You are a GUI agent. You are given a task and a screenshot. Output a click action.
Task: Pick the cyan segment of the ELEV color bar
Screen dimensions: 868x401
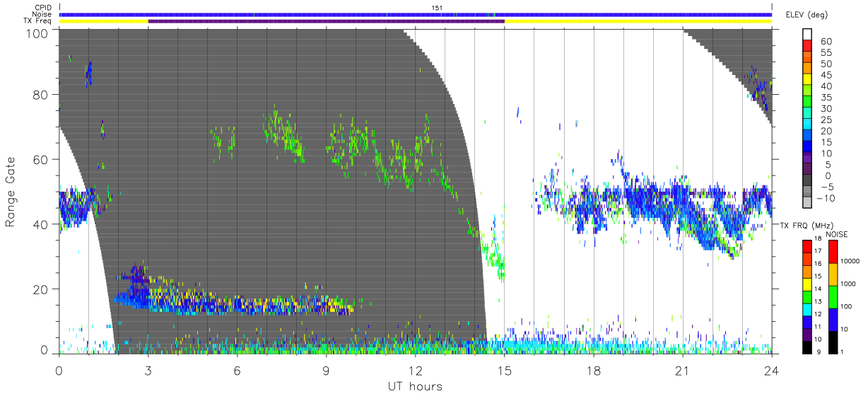[807, 124]
